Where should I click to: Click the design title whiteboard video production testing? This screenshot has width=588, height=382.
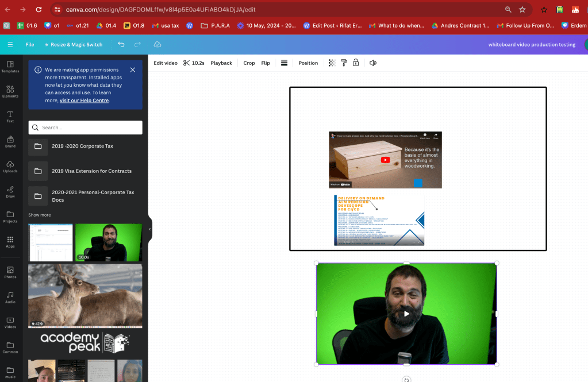coord(532,45)
